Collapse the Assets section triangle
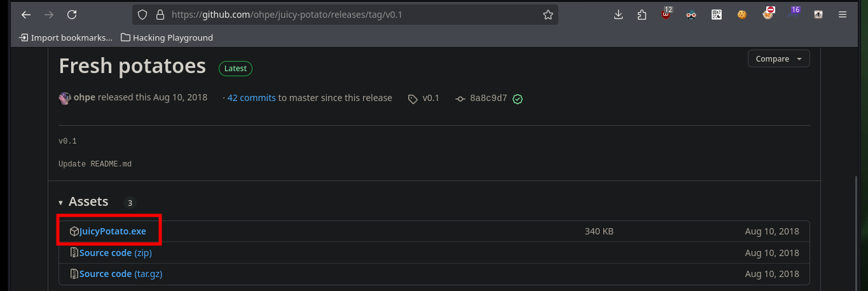 61,203
